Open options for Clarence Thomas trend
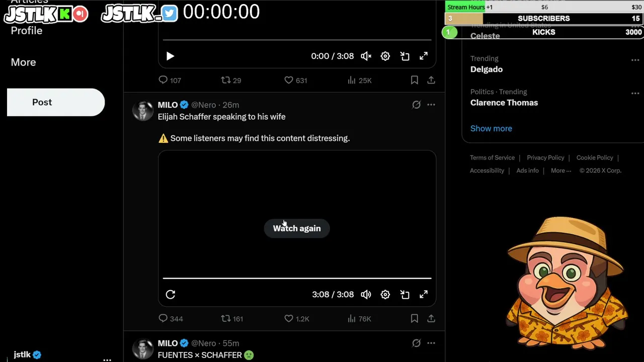This screenshot has width=644, height=362. 635,93
